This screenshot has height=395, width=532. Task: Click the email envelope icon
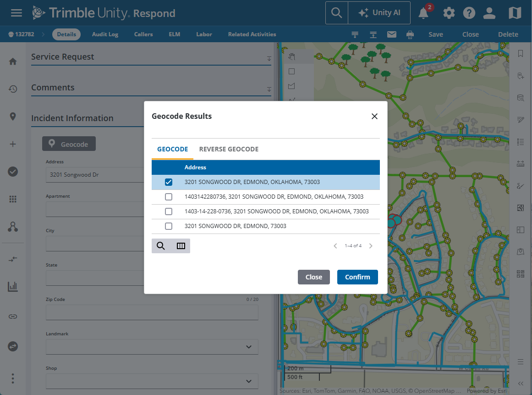[x=392, y=34]
